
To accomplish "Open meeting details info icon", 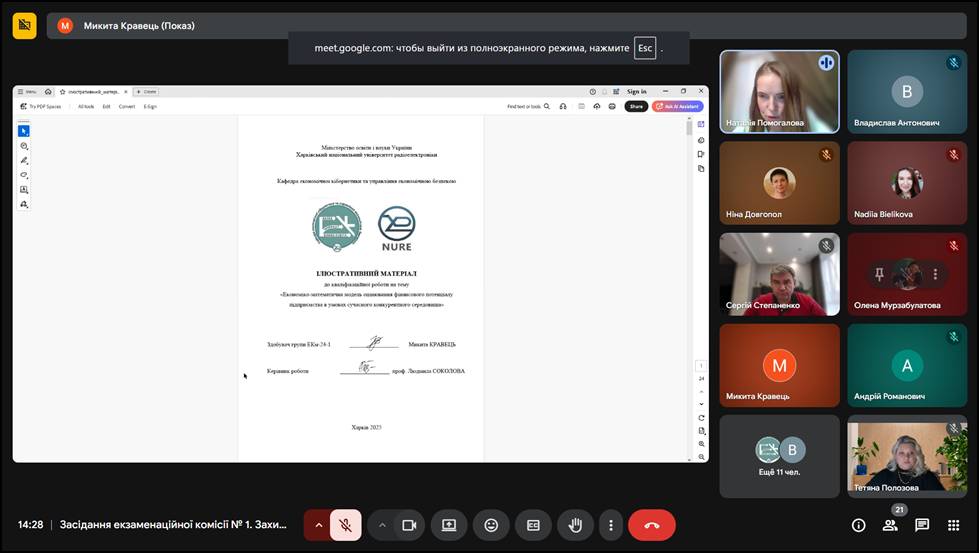I will (858, 525).
